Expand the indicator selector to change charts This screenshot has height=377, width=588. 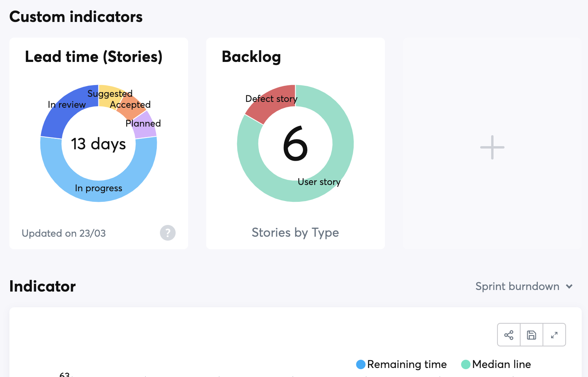(524, 286)
